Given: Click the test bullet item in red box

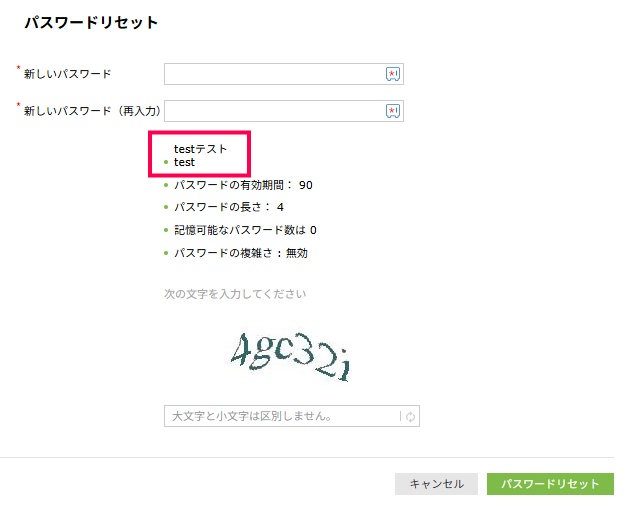Looking at the screenshot, I should tap(184, 162).
